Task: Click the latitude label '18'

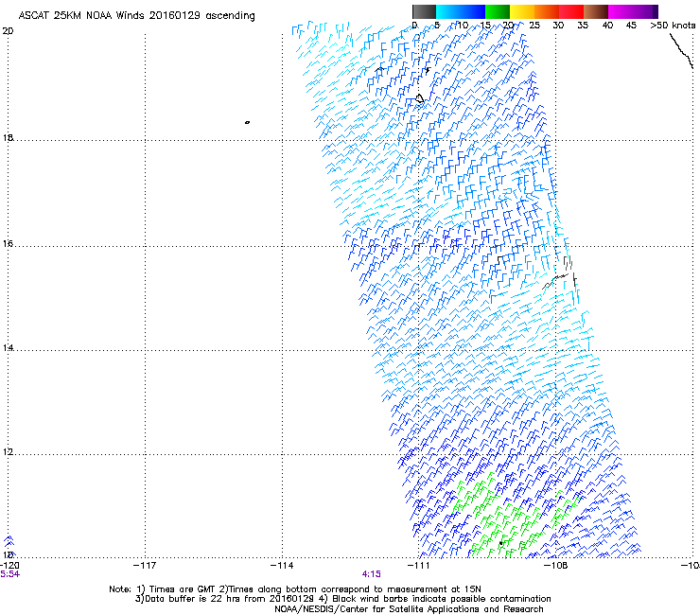Action: (x=8, y=137)
